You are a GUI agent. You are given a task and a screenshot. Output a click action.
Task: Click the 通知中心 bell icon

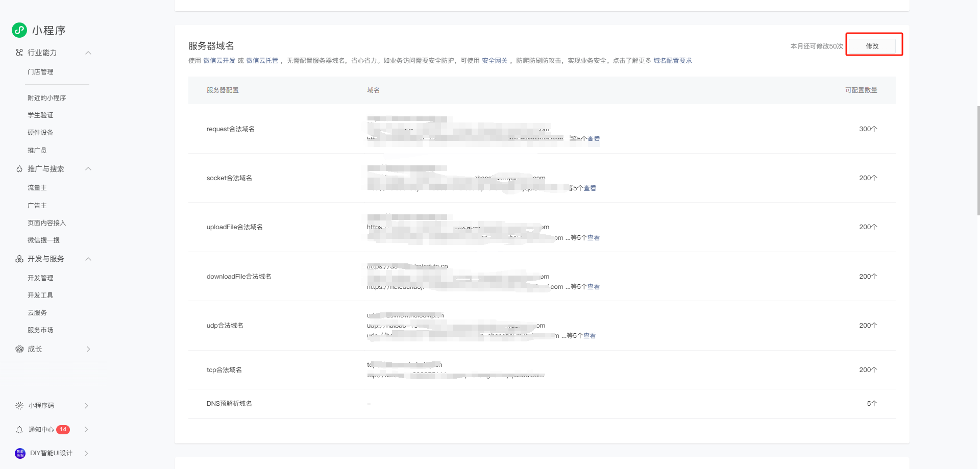point(19,430)
